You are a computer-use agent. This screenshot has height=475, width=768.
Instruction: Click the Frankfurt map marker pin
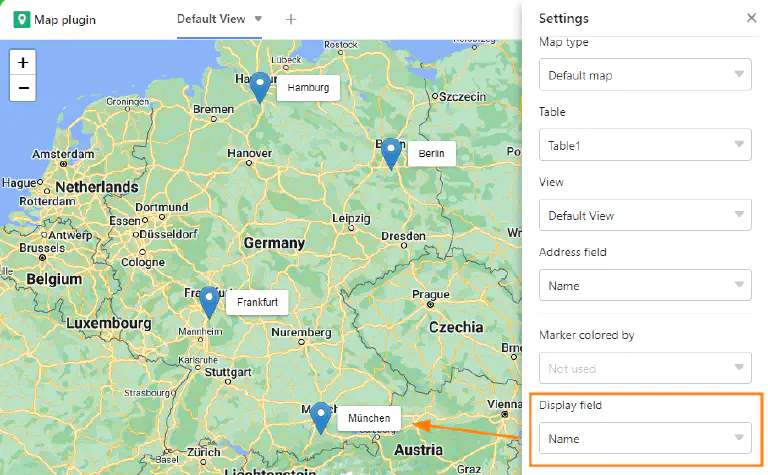209,300
